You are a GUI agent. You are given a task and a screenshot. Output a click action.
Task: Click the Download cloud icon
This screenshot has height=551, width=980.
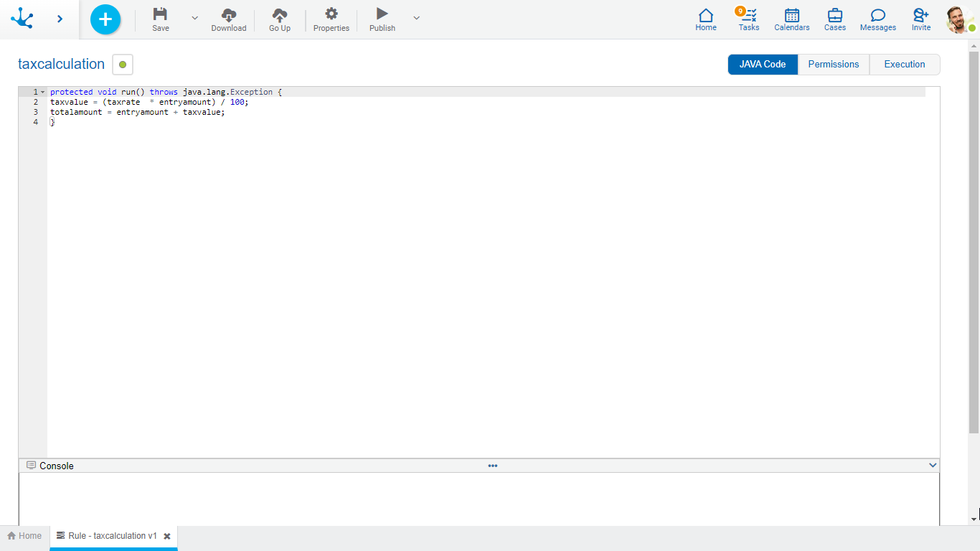pos(228,14)
